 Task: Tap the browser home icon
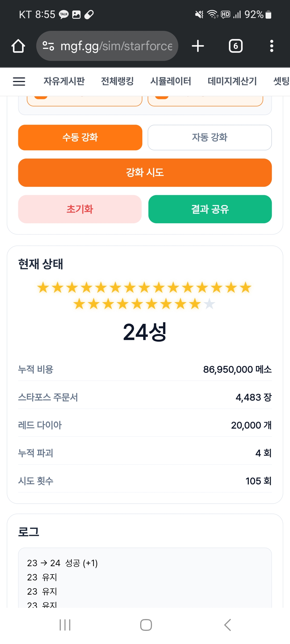point(18,46)
